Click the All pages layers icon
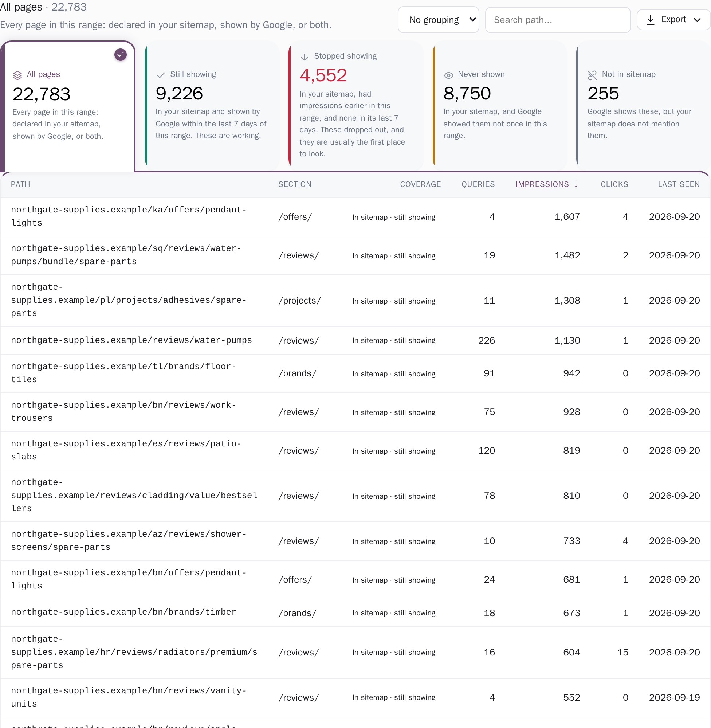Screen dimensions: 711x728 [17, 75]
